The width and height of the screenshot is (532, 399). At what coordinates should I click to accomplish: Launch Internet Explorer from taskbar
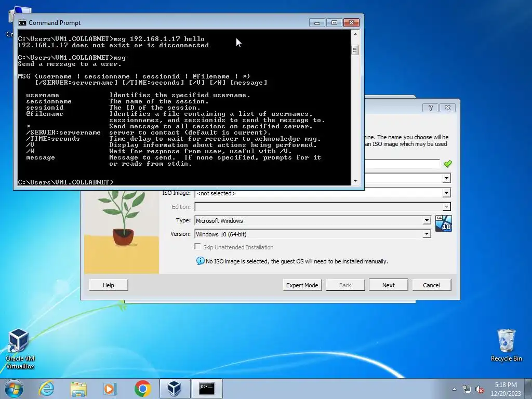[46, 389]
